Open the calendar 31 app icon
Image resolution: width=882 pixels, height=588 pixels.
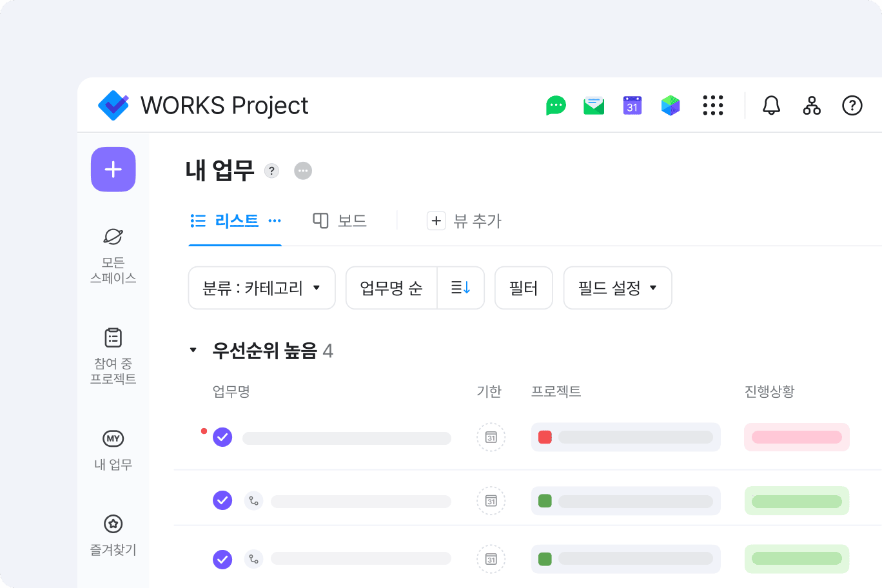pyautogui.click(x=632, y=106)
